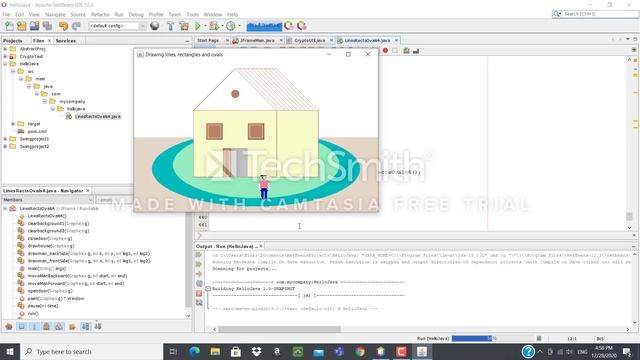Select LinesRectsOvals4.java in Files tree
Screen dimensions: 640x360
[98, 116]
